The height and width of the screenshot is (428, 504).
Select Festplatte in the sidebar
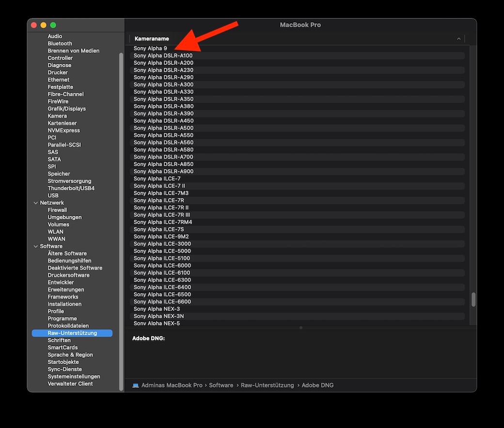tap(60, 87)
